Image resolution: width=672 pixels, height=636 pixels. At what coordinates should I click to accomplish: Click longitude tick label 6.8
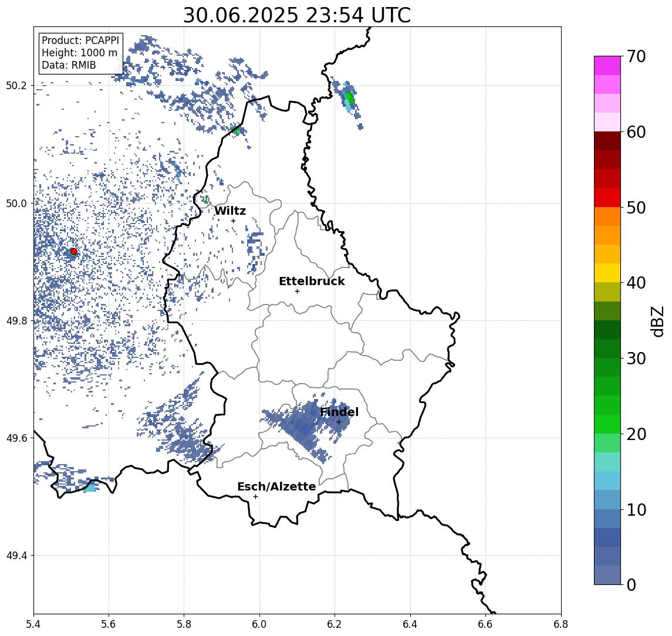tap(560, 624)
